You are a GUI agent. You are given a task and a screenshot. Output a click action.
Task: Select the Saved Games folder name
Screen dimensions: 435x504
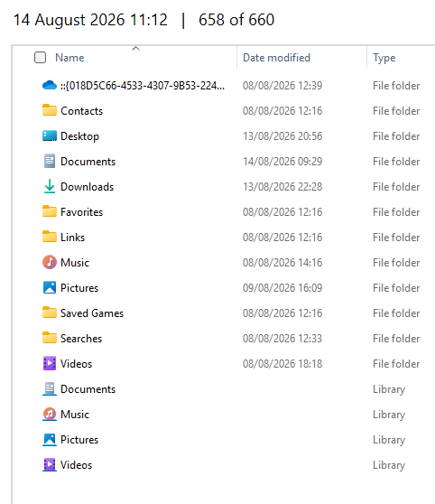click(92, 313)
